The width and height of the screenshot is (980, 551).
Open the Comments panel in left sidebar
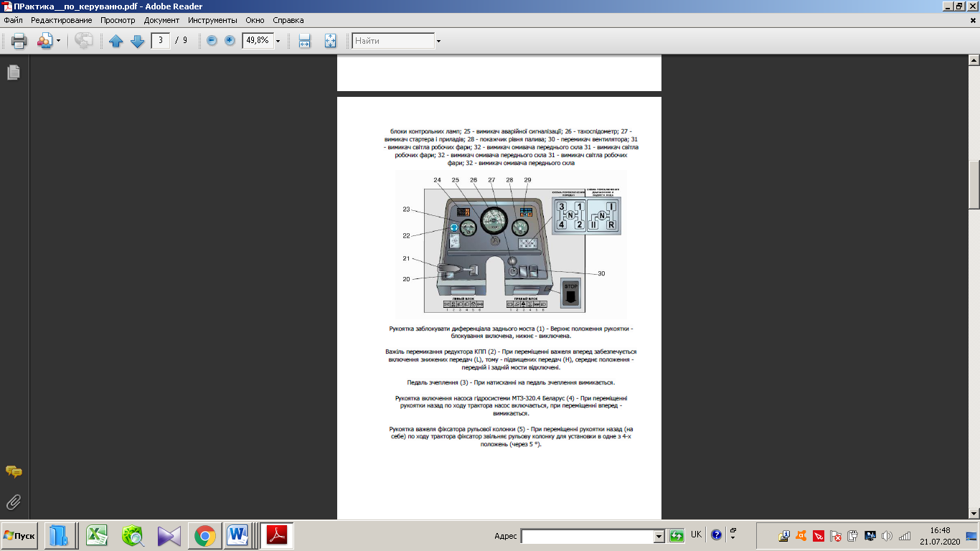tap(14, 471)
